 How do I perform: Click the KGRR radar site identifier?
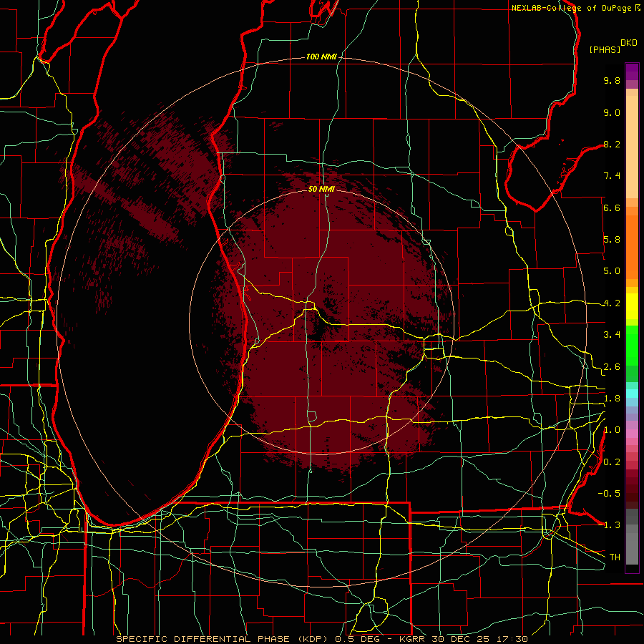click(414, 639)
